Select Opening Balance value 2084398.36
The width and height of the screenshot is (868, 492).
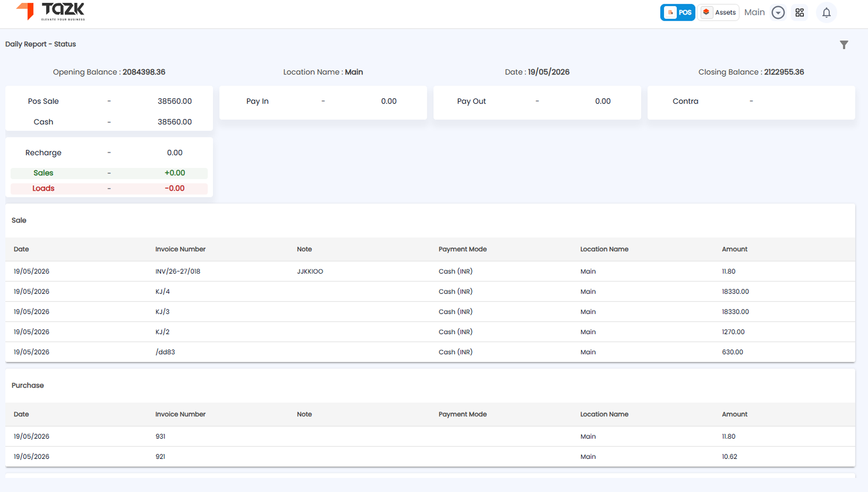[x=144, y=72]
